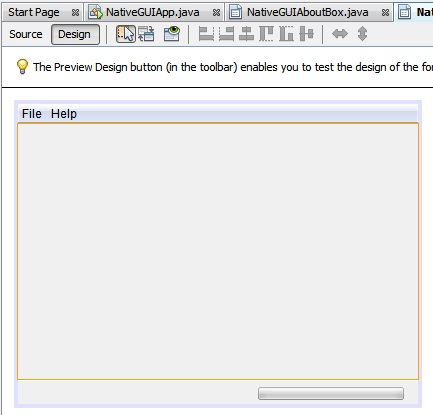Center selected components vertically
433x415 pixels.
306,34
